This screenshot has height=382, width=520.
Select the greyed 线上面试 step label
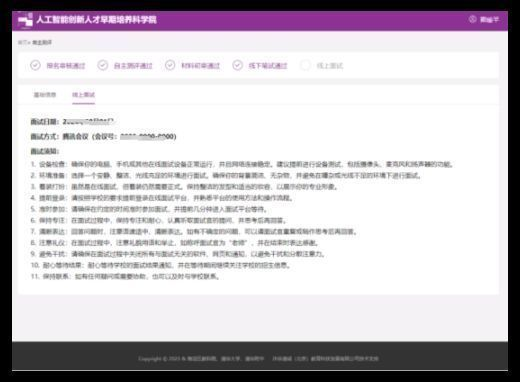tap(330, 66)
